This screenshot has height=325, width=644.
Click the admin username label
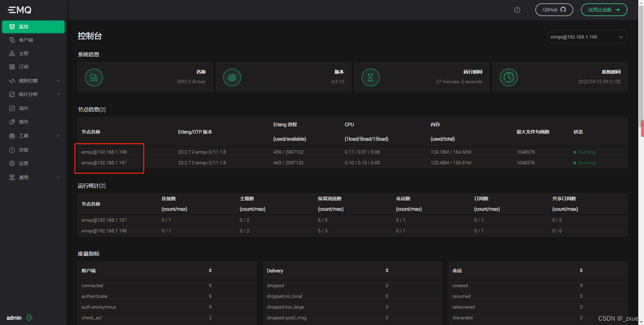[14, 318]
